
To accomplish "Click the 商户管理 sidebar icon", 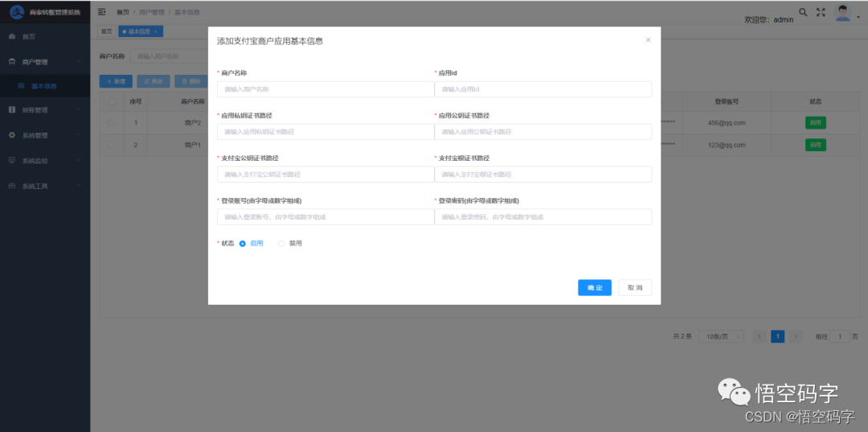I will (x=12, y=62).
